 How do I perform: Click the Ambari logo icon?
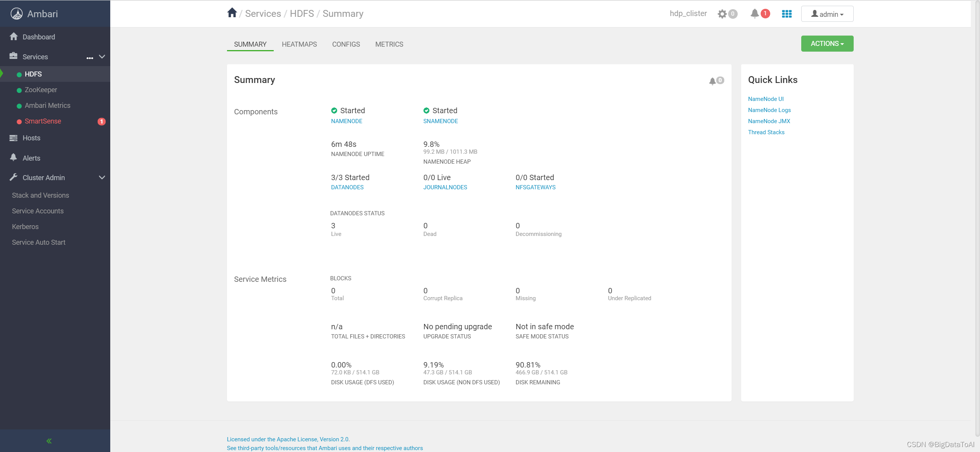tap(16, 14)
